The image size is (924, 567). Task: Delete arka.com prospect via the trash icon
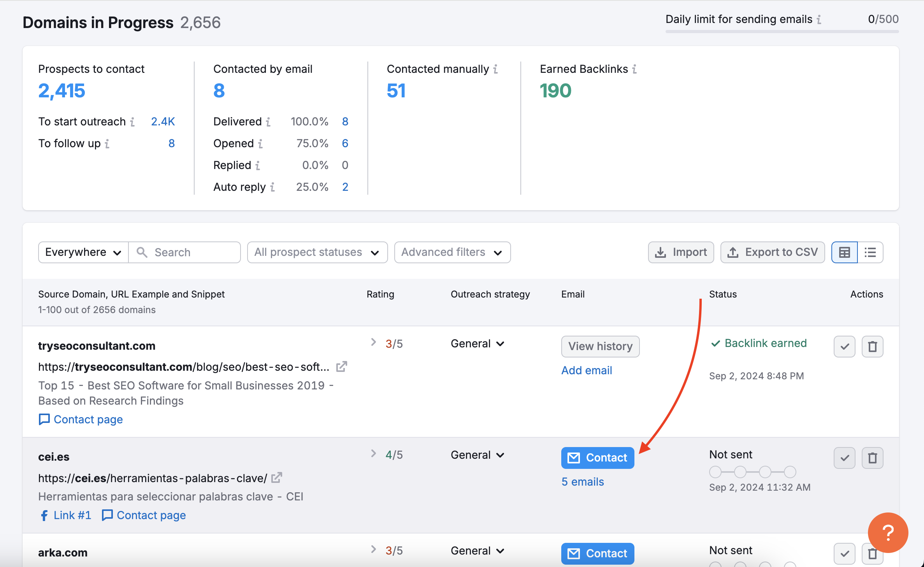click(x=872, y=553)
